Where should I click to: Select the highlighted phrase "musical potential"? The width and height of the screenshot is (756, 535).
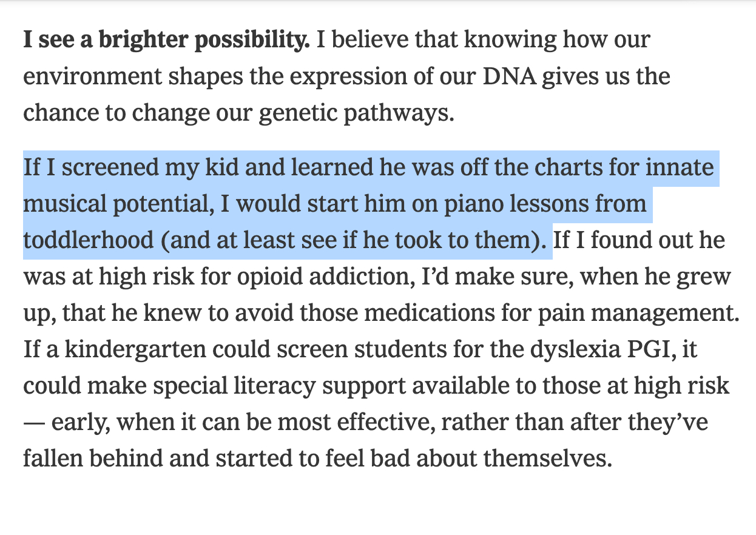(116, 203)
